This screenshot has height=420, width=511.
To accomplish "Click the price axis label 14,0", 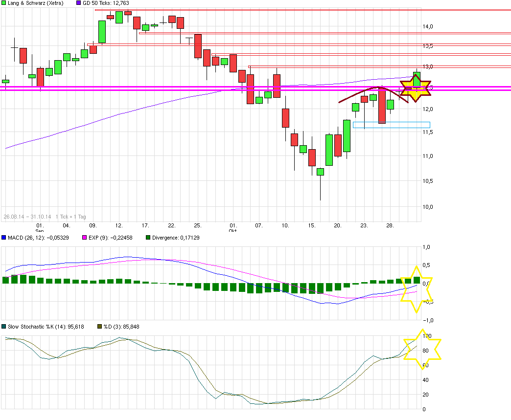I will [x=428, y=27].
